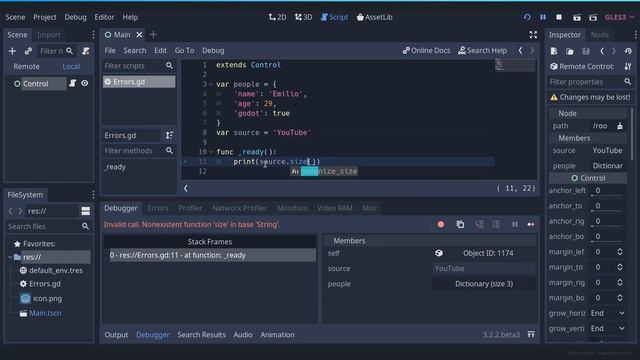This screenshot has width=640, height=360.
Task: Stop the running scene
Action: (559, 17)
